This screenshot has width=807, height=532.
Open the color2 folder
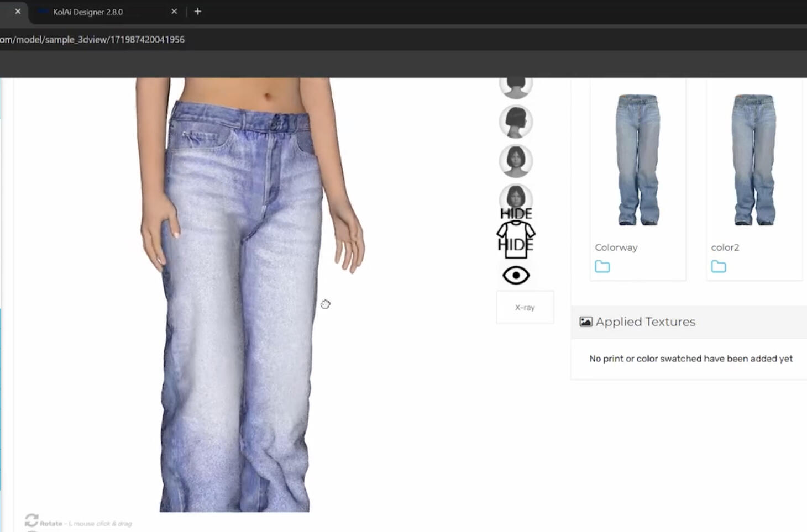pyautogui.click(x=719, y=266)
